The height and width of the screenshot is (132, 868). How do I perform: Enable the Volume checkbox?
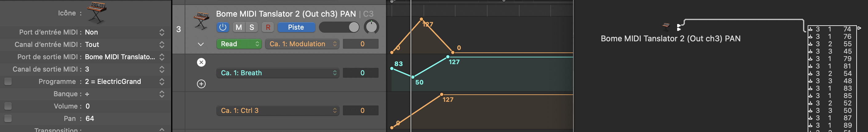(8, 106)
